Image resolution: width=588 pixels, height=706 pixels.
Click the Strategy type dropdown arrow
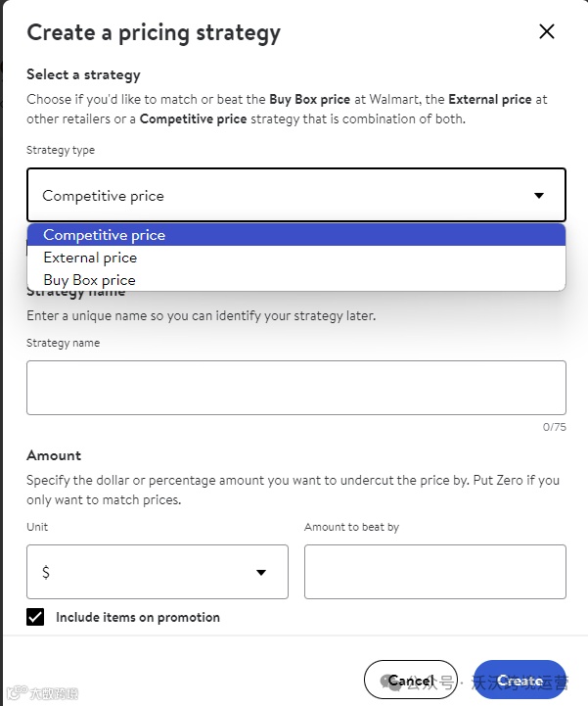(x=539, y=196)
